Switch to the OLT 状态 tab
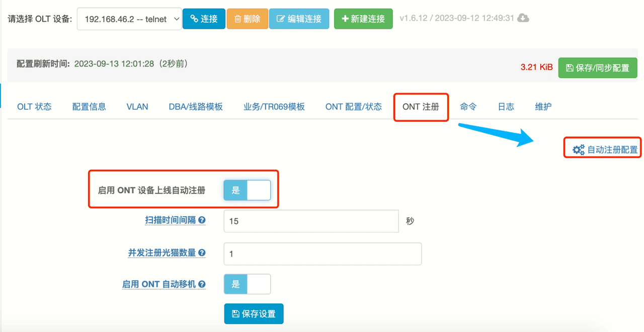This screenshot has width=644, height=332. [x=34, y=107]
